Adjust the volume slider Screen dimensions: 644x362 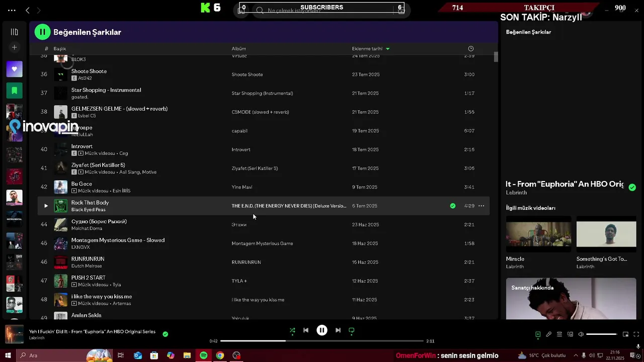[x=602, y=334]
